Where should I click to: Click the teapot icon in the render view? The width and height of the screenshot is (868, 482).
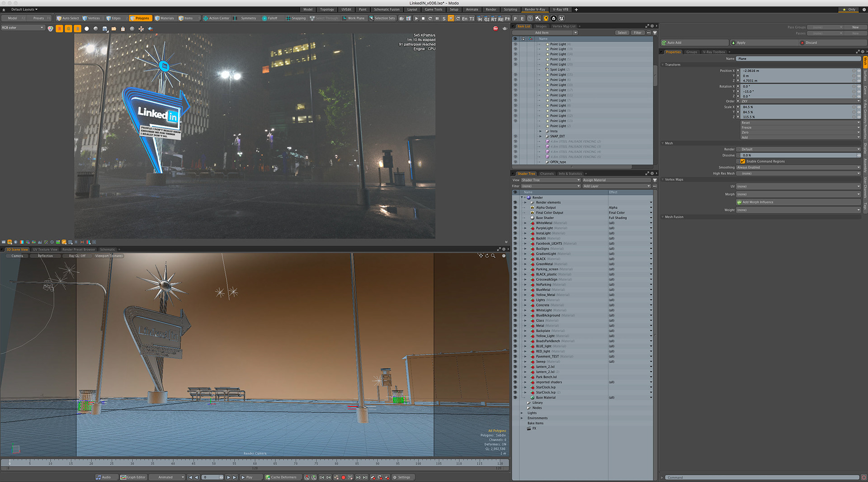coord(505,28)
